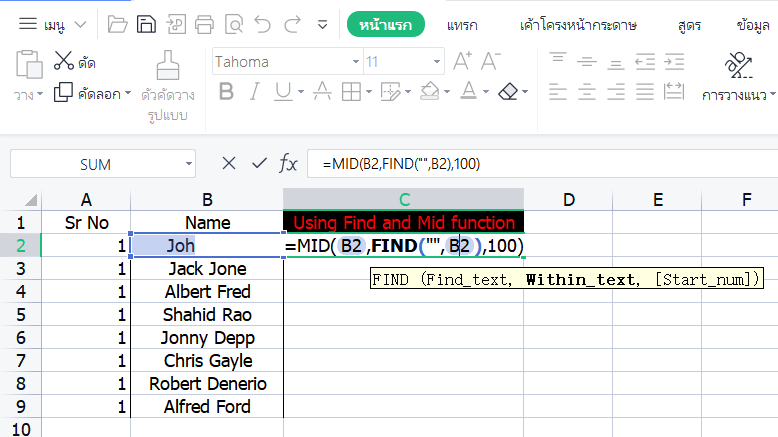
Task: Click the Open folder icon
Action: pos(117,24)
